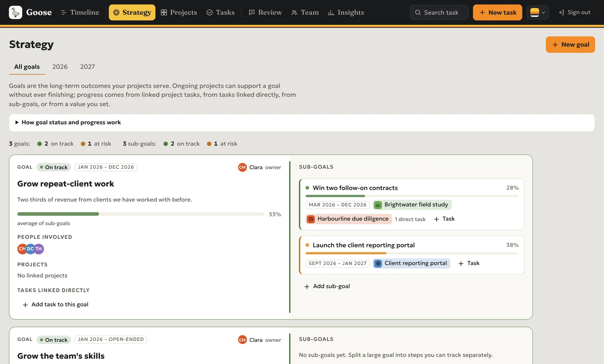Screen dimensions: 604x364
Task: Click the TH avatar under People Involved
Action: pyautogui.click(x=39, y=249)
